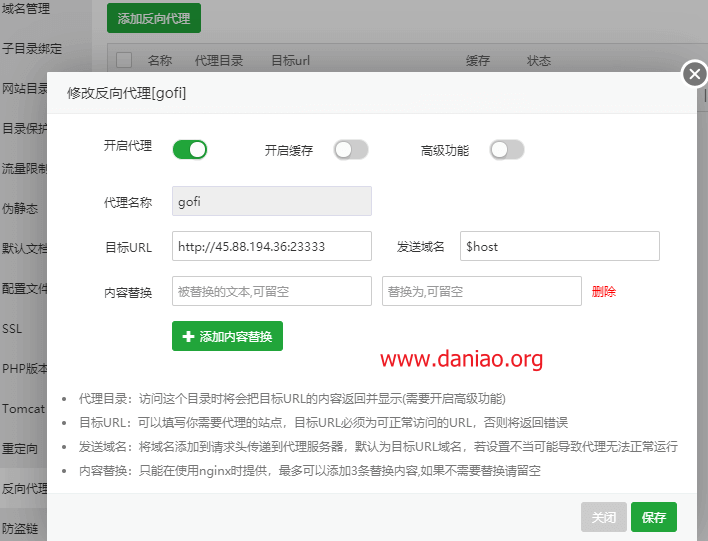Toggle the 开启代理 switch off

pos(189,149)
